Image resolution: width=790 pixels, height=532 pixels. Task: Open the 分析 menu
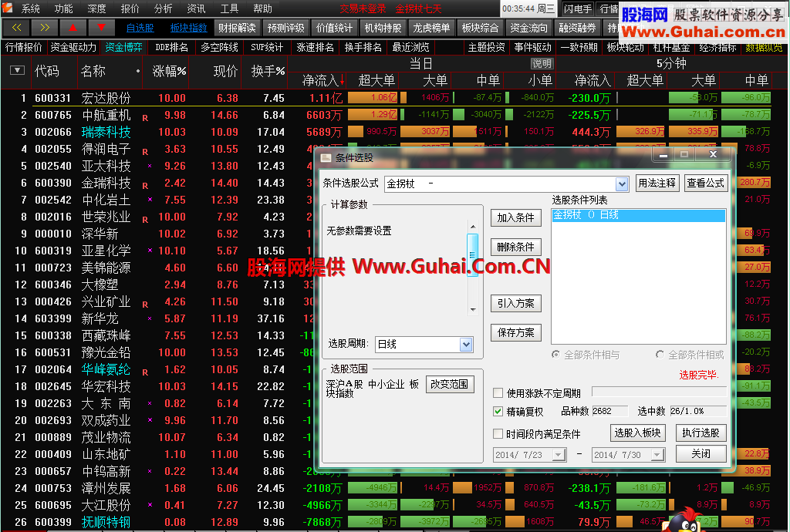(163, 8)
